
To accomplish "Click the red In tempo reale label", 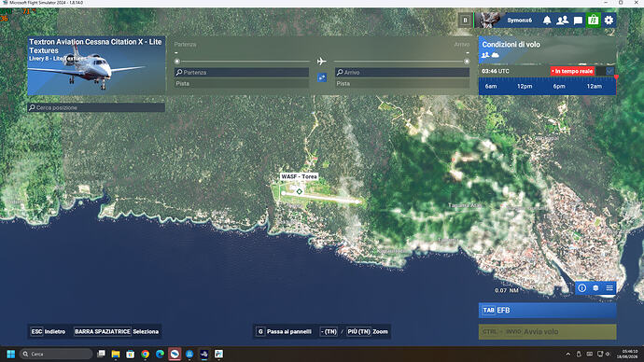I will 572,71.
